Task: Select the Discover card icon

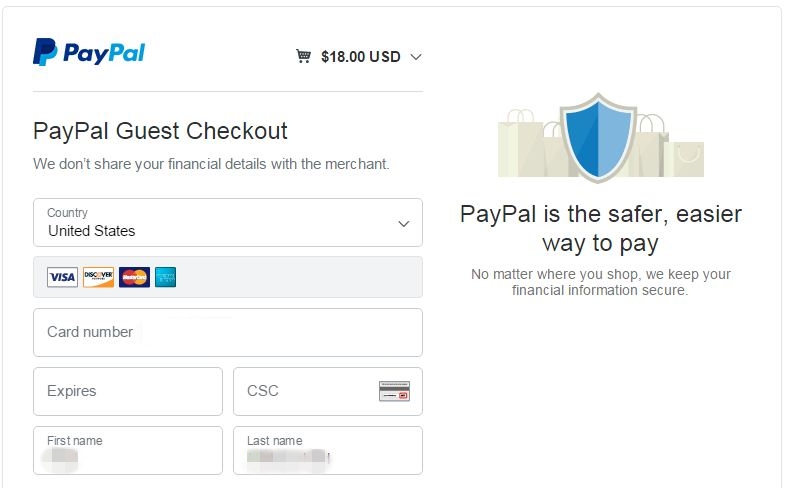Action: coord(98,277)
